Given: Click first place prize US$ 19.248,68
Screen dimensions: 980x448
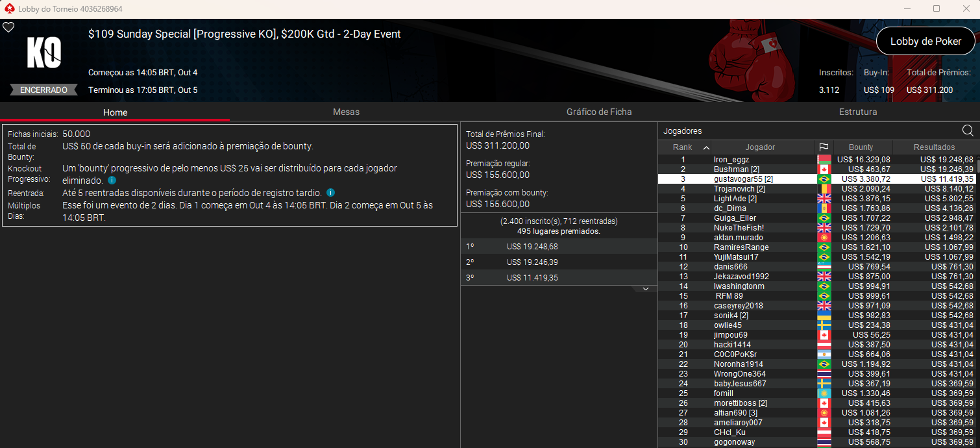Looking at the screenshot, I should [532, 247].
